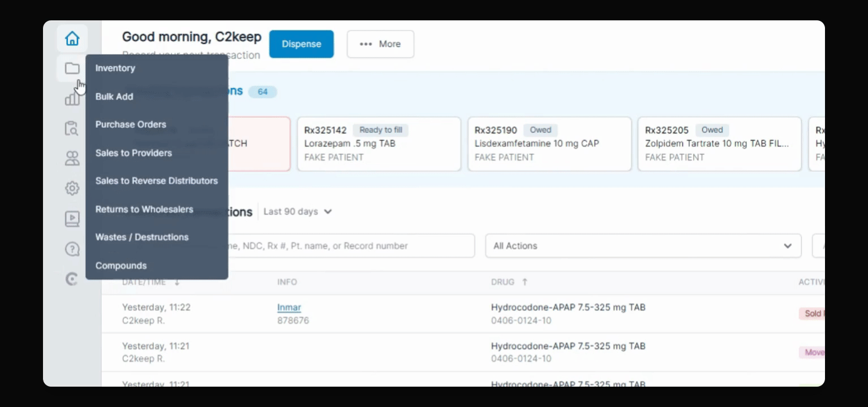Open the video tutorials play icon

[x=72, y=219]
